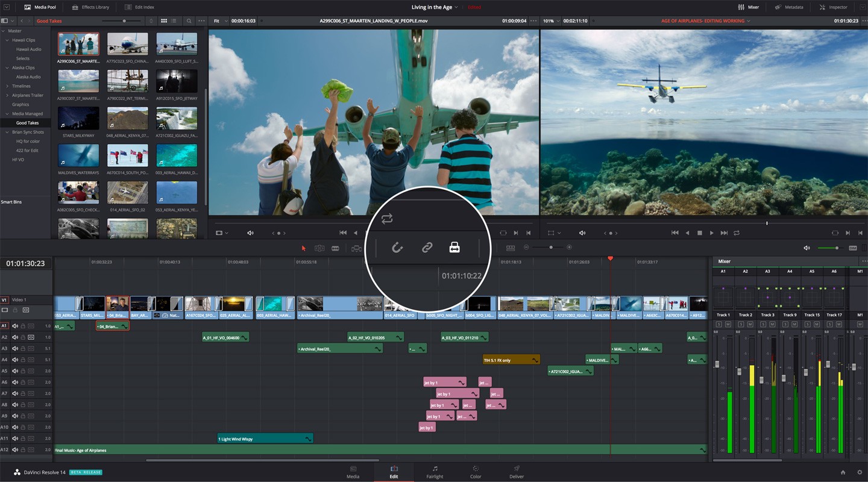Image resolution: width=868 pixels, height=482 pixels.
Task: Click the red playhead marker on timeline ruler
Action: click(610, 258)
